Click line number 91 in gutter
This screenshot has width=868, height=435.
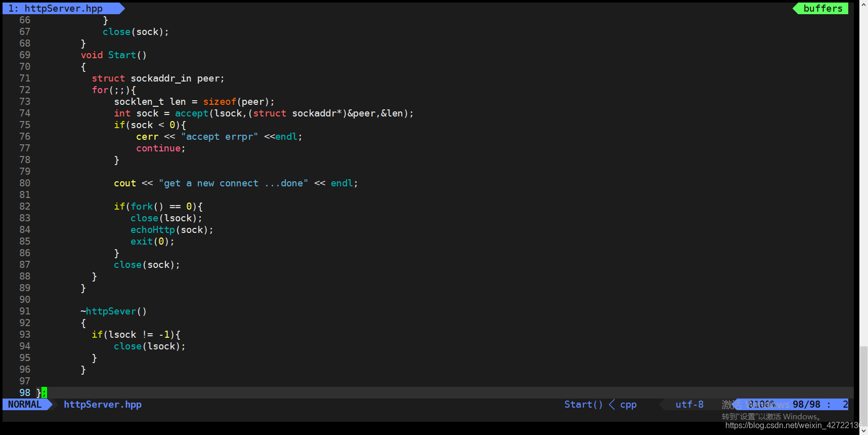25,311
